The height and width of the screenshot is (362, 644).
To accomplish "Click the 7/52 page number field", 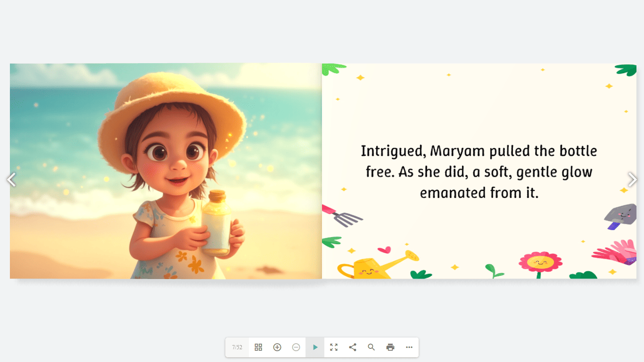I will (237, 347).
